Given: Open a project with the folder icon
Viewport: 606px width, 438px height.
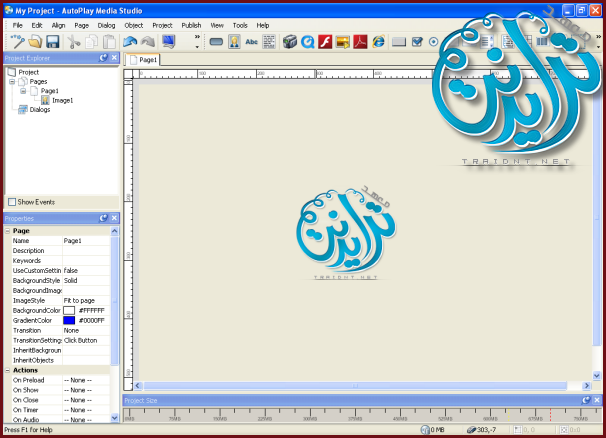Looking at the screenshot, I should (35, 41).
